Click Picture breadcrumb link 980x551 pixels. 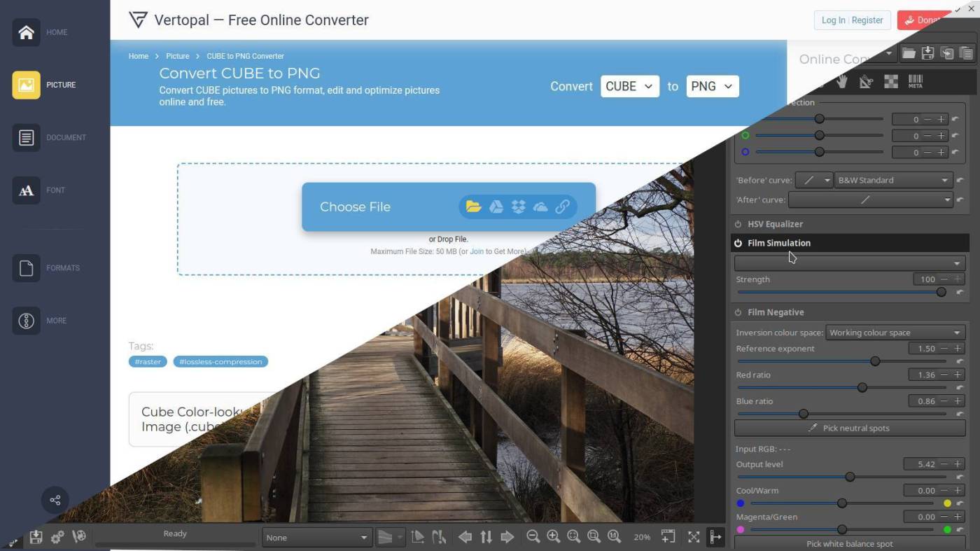click(178, 56)
